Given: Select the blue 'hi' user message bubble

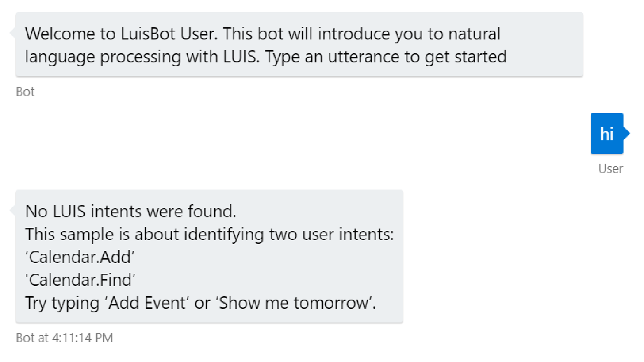Looking at the screenshot, I should click(606, 134).
